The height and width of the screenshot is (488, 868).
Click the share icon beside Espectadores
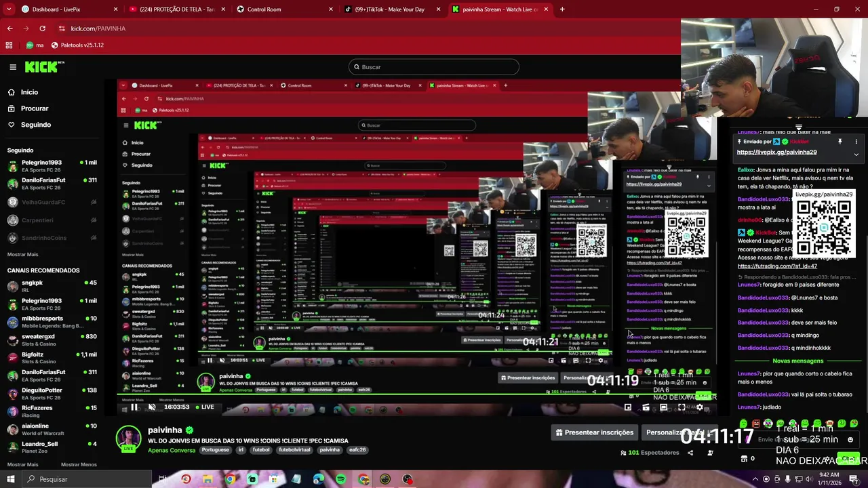[x=690, y=453]
